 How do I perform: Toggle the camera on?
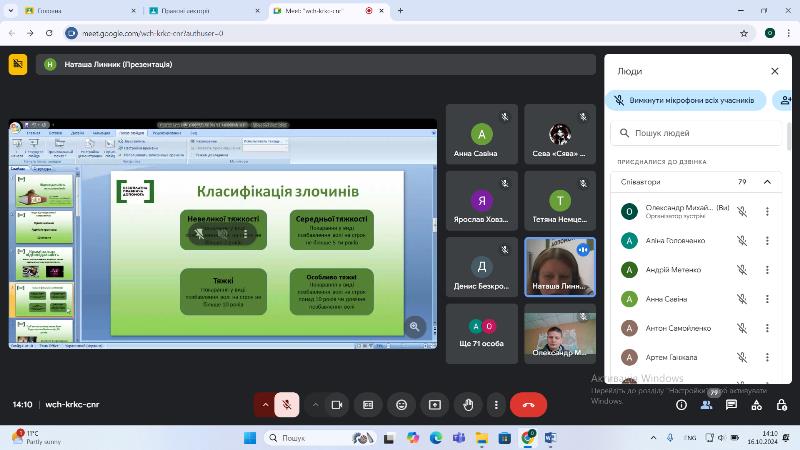coord(336,404)
